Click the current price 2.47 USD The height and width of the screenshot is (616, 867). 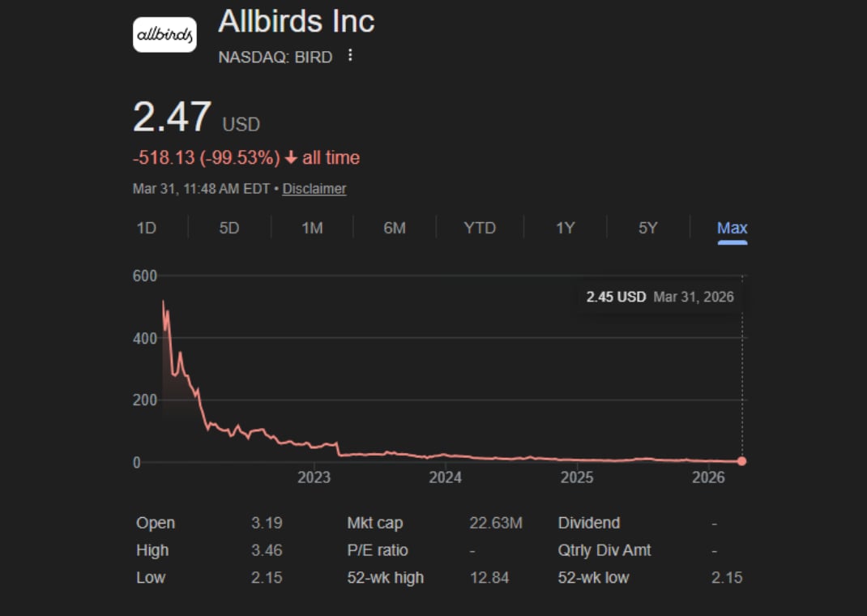(x=172, y=118)
